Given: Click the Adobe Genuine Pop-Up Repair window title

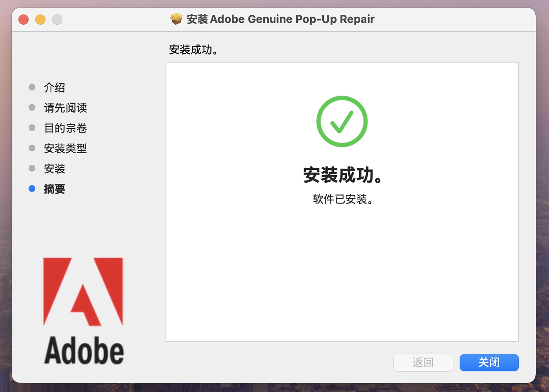Looking at the screenshot, I should point(280,19).
